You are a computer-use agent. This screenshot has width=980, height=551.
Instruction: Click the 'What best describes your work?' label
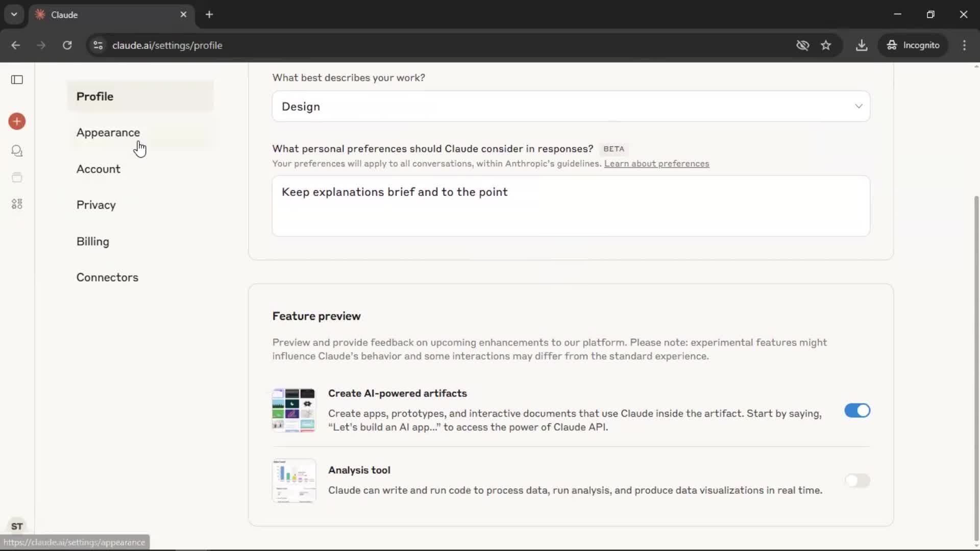[x=349, y=78]
